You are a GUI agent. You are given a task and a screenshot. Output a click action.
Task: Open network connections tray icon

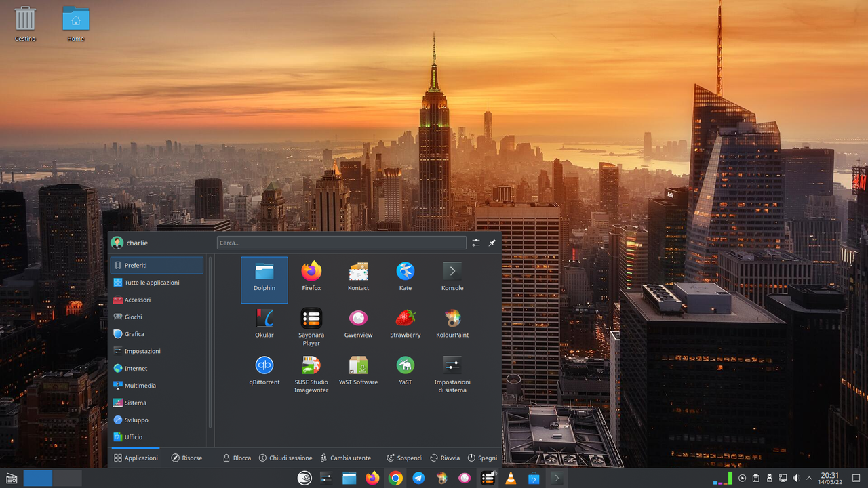pyautogui.click(x=783, y=479)
